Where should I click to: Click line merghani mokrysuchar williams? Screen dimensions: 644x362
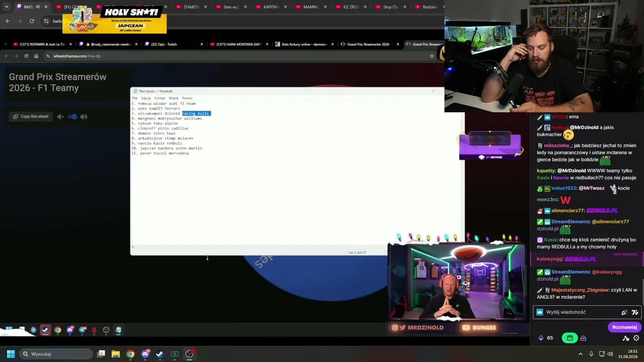pyautogui.click(x=167, y=119)
